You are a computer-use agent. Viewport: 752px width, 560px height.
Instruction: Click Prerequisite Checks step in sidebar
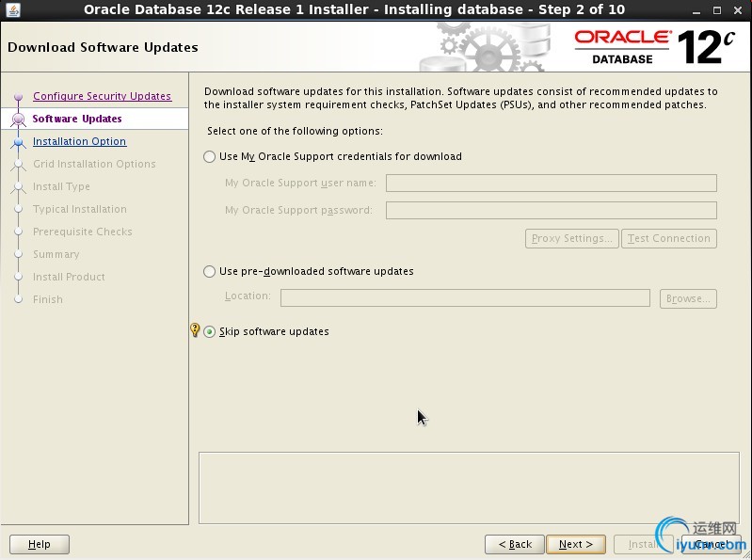[83, 232]
